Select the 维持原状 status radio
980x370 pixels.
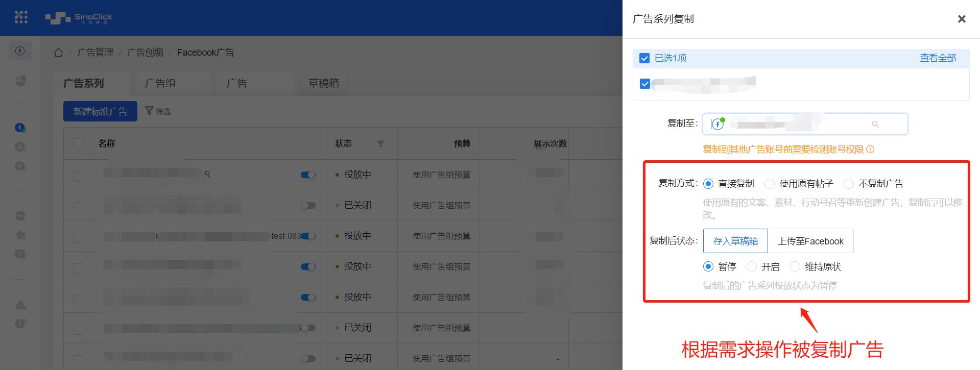click(795, 266)
